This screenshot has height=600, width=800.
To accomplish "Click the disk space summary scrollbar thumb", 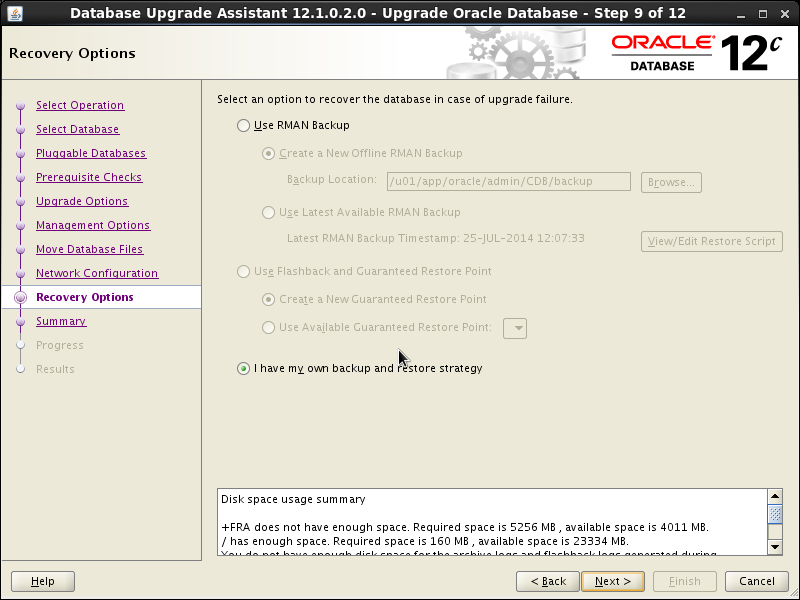I will (775, 514).
